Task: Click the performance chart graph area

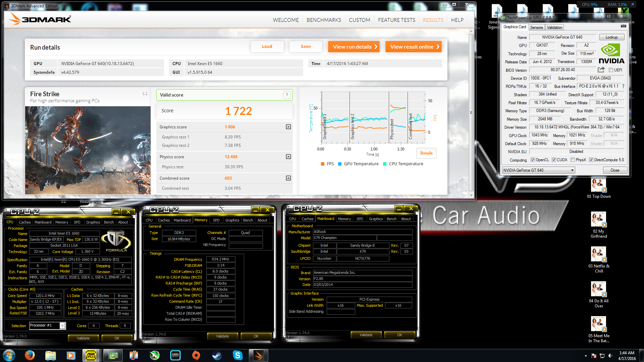Action: 373,118
